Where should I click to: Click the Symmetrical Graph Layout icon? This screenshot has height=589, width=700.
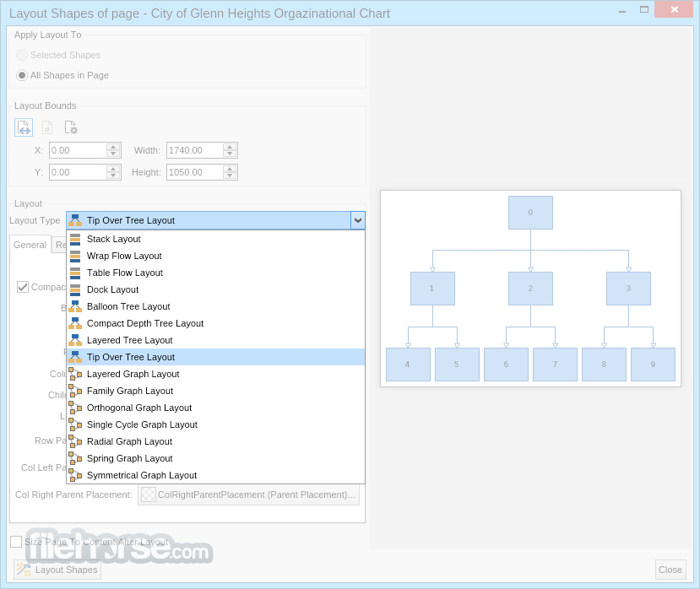click(x=75, y=476)
